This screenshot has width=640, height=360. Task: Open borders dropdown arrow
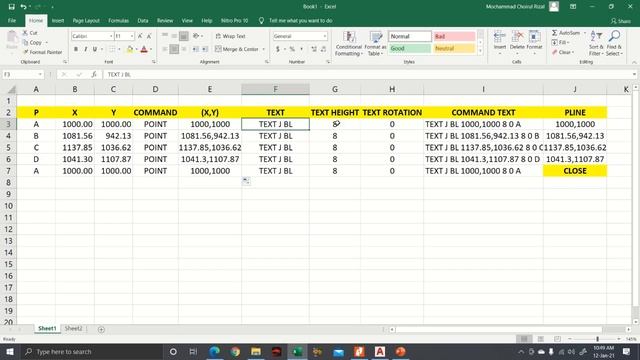[119, 49]
